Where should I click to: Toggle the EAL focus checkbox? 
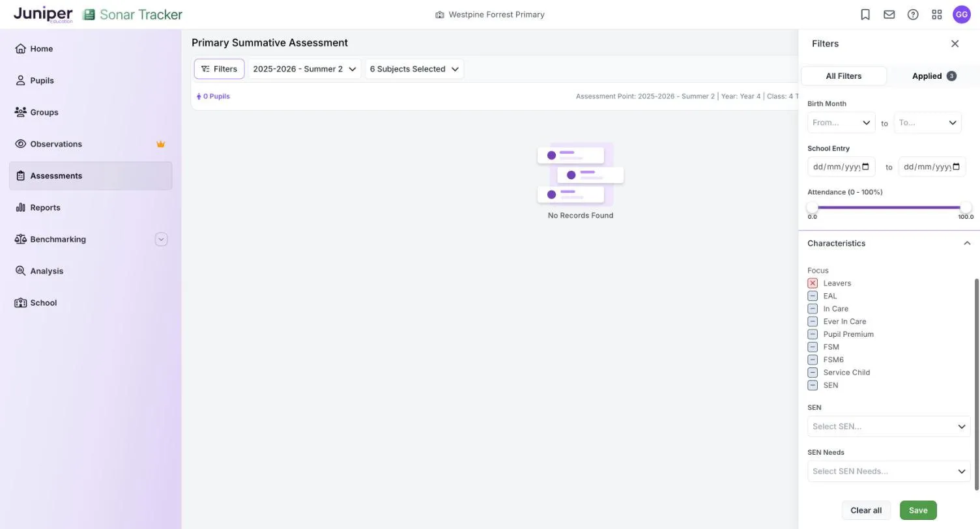(x=813, y=296)
